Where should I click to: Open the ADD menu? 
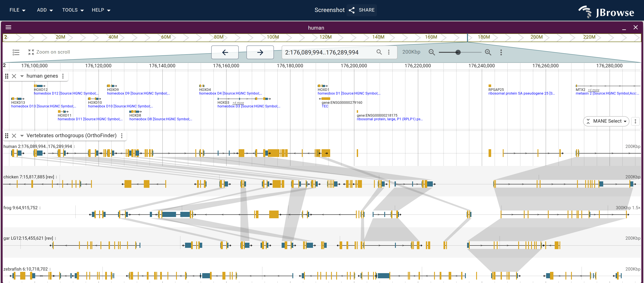pos(45,10)
